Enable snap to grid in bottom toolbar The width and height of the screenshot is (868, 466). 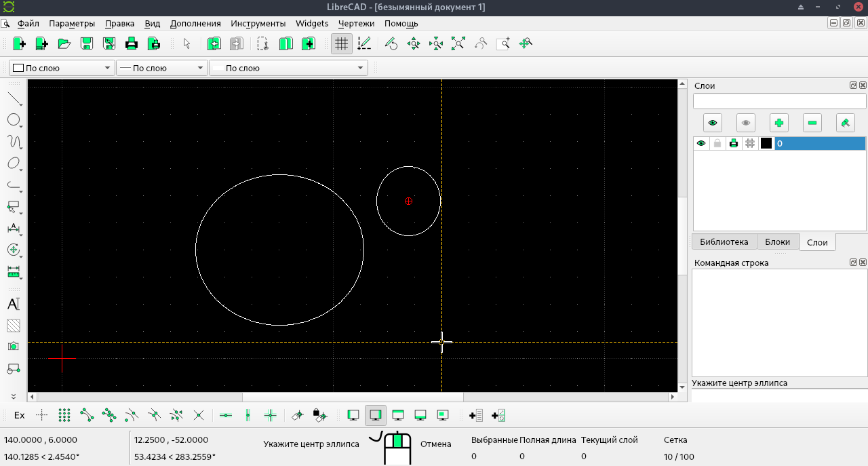coord(64,414)
